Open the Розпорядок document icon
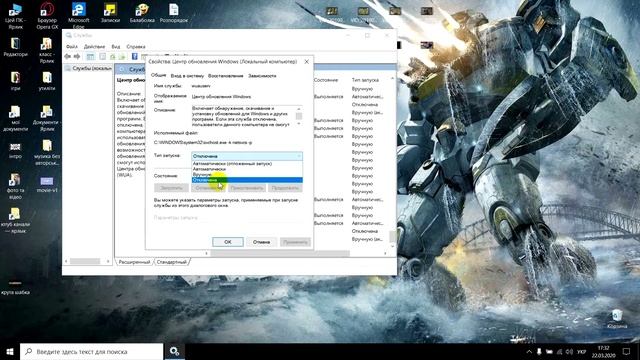Screen dimensions: 640x360 click(174, 13)
